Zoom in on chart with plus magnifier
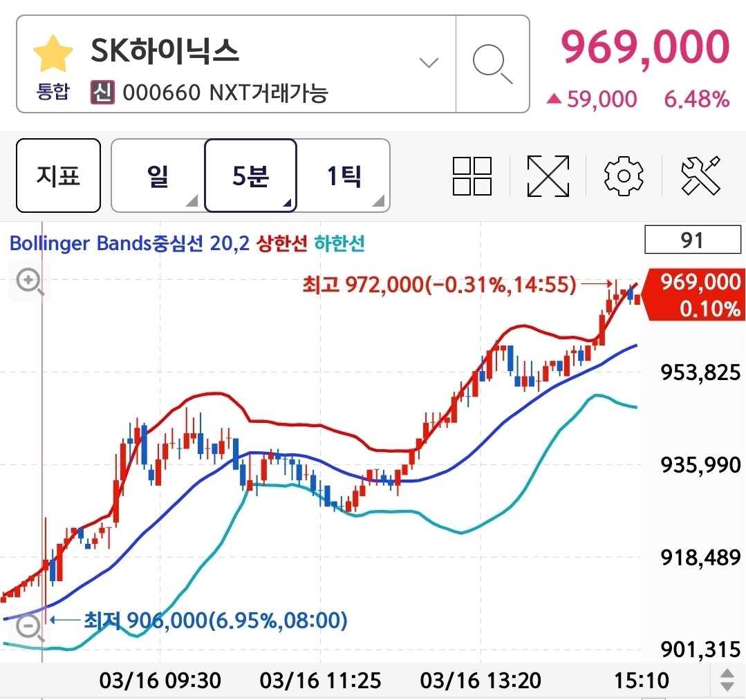746x700 pixels. tap(30, 281)
